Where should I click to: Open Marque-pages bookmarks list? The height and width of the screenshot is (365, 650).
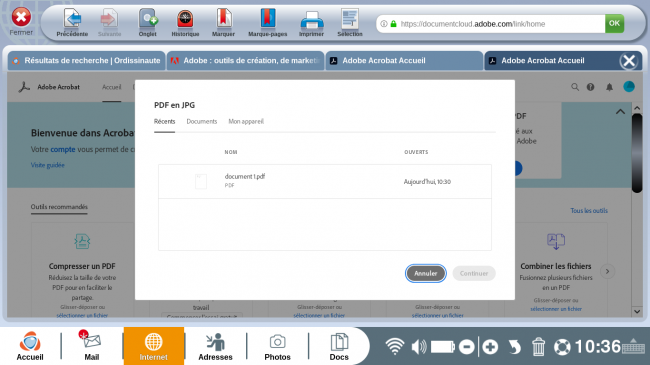(x=267, y=19)
